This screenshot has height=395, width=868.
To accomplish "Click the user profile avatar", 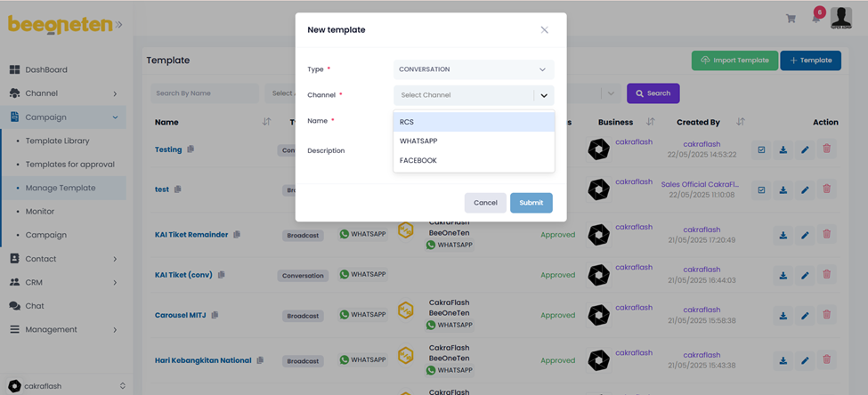I will coord(841,18).
